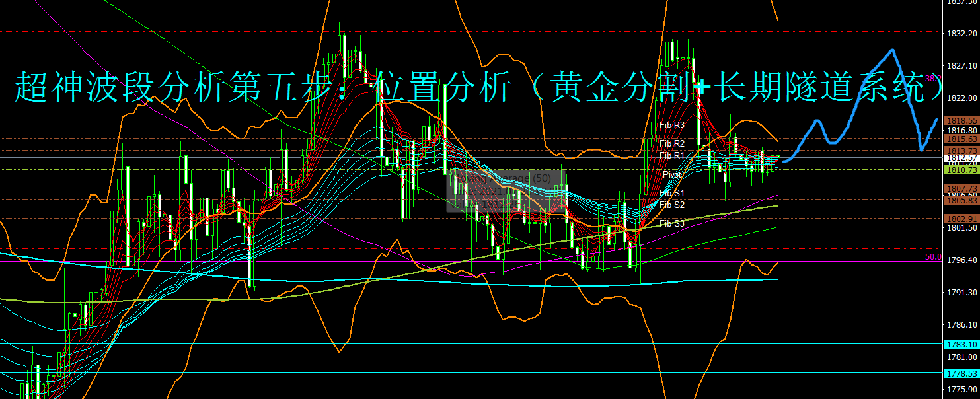Click the 1775.90 price scale value
980x399 pixels.
click(x=962, y=390)
